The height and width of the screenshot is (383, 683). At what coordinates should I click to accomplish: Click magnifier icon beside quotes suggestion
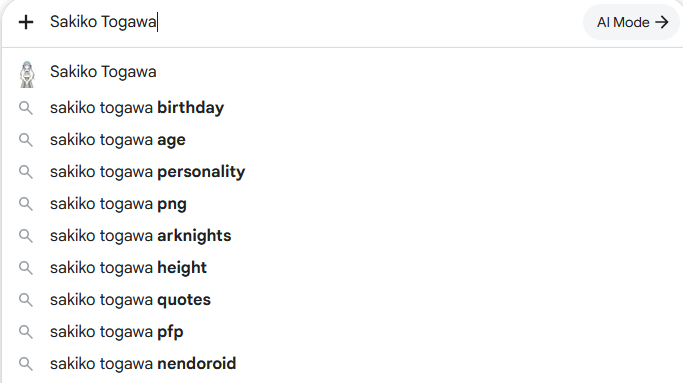(x=26, y=300)
